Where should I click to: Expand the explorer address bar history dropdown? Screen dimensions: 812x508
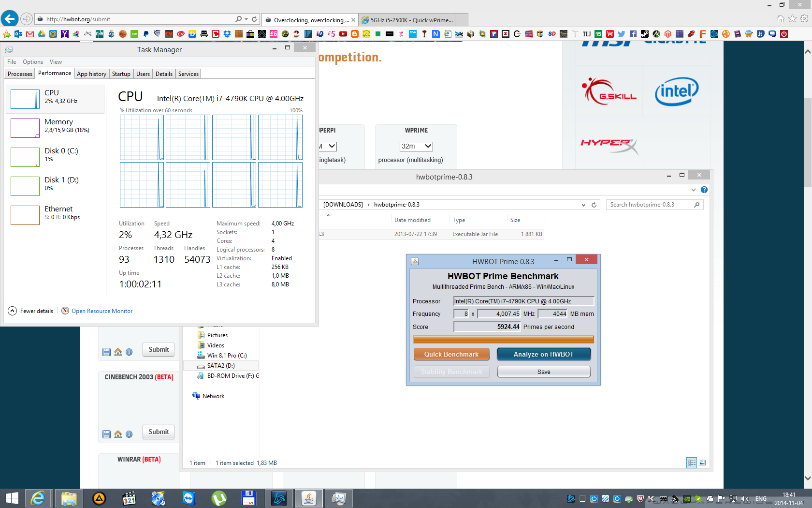(x=583, y=205)
